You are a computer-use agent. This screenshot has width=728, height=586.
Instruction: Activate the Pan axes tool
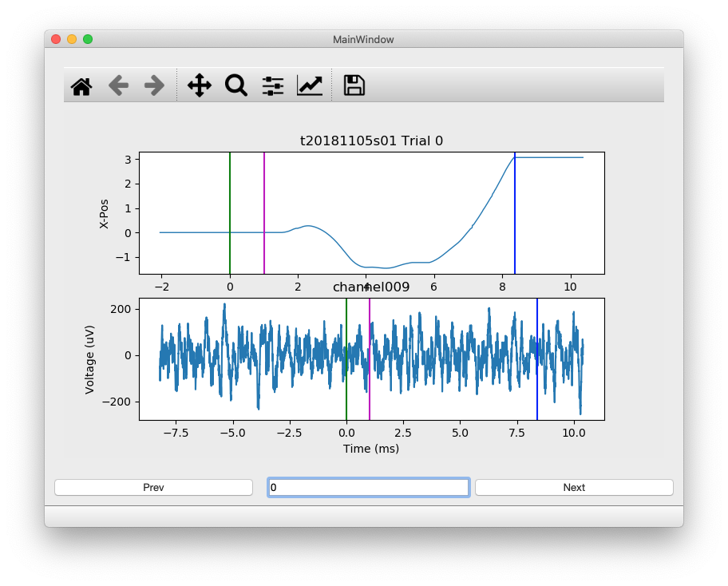click(x=200, y=85)
